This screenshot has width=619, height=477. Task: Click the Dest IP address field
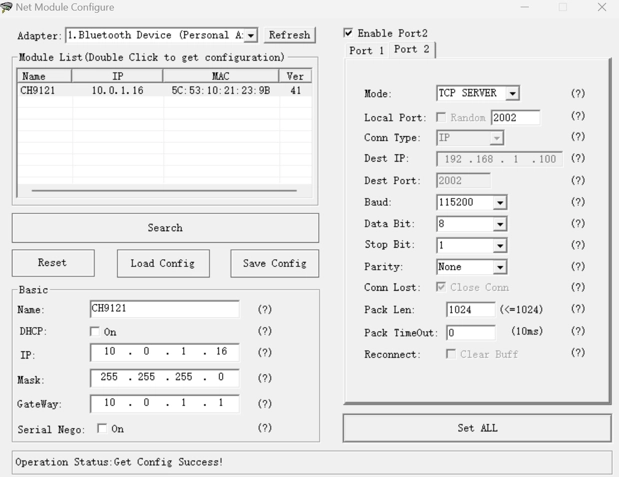pyautogui.click(x=499, y=159)
